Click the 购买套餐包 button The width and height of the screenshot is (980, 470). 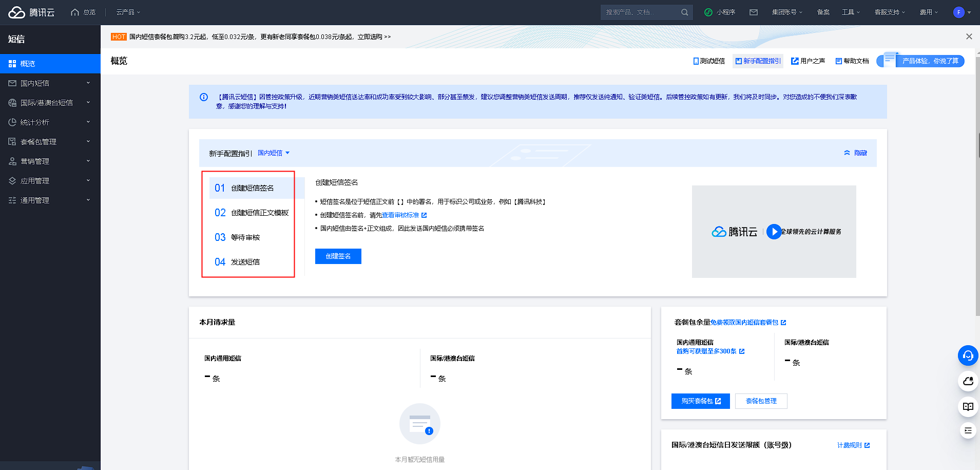[x=700, y=401]
